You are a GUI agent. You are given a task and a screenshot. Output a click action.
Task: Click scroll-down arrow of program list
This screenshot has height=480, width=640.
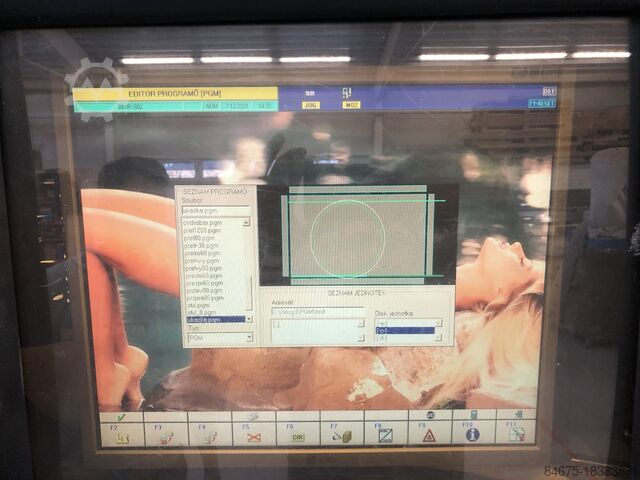pos(249,318)
